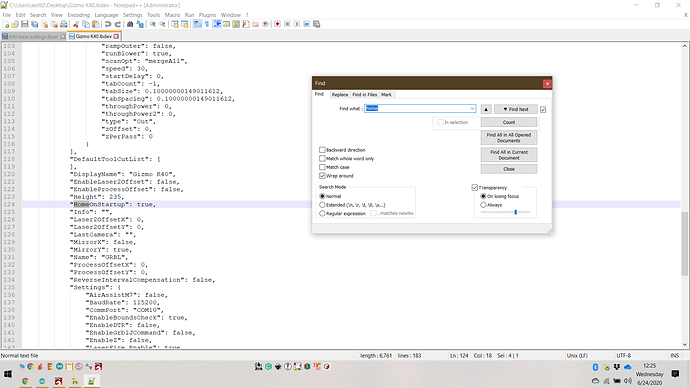This screenshot has width=690, height=388.
Task: Cut selection with the scissors icon
Action: click(x=76, y=24)
